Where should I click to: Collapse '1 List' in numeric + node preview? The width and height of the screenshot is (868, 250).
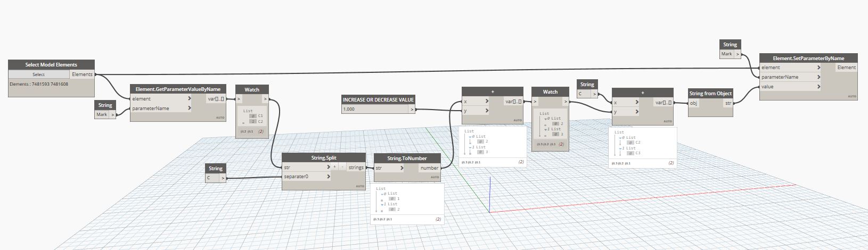471,147
